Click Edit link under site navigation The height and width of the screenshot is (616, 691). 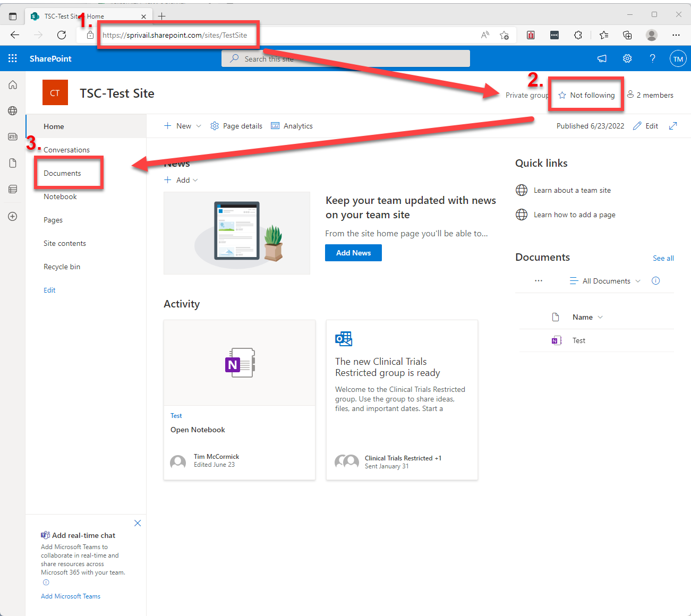pyautogui.click(x=49, y=290)
